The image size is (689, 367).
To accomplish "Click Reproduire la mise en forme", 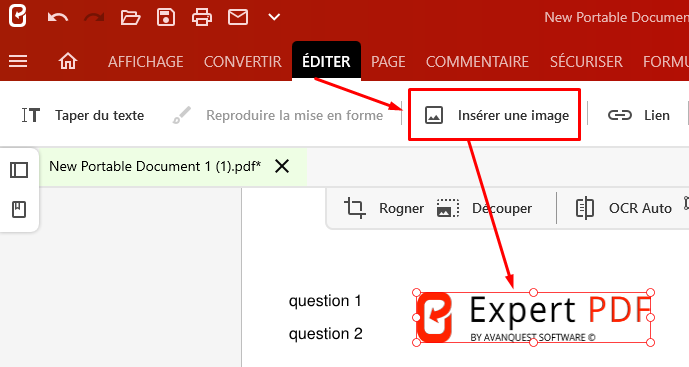I will coord(278,115).
